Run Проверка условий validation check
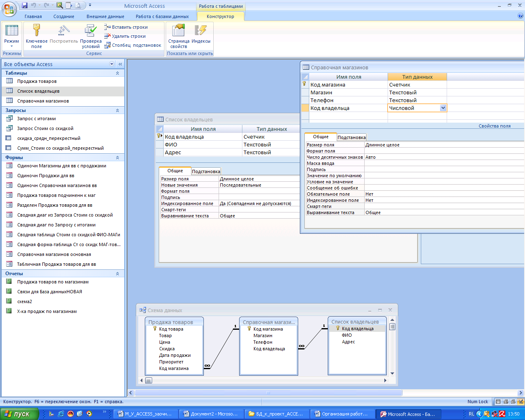Screen dimensions: 525x420 pos(91,36)
